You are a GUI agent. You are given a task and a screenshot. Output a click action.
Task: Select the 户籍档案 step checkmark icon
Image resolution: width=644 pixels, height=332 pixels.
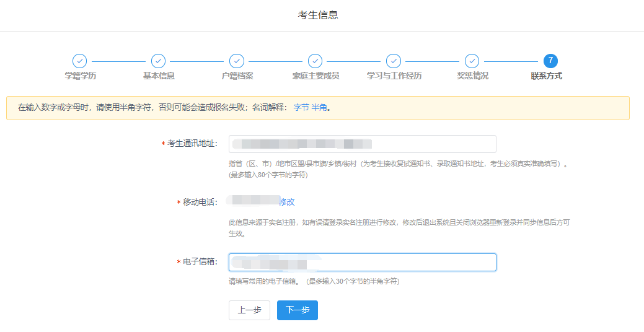(237, 61)
